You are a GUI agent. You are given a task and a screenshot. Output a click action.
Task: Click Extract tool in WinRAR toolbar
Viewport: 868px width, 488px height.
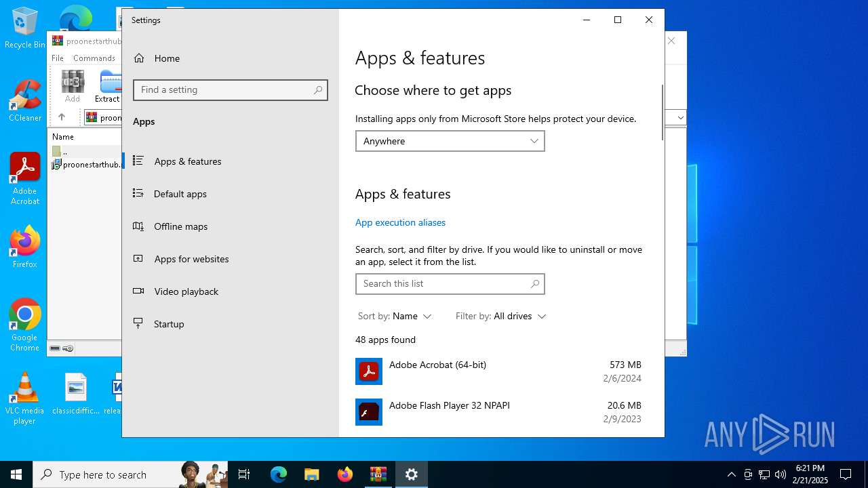click(x=108, y=86)
